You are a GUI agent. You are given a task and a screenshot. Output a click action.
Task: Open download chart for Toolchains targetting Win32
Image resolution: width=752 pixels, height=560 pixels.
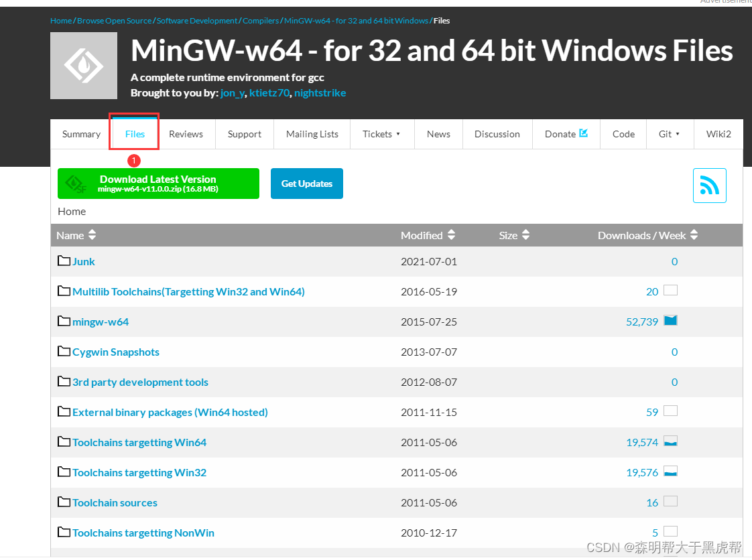pyautogui.click(x=670, y=472)
